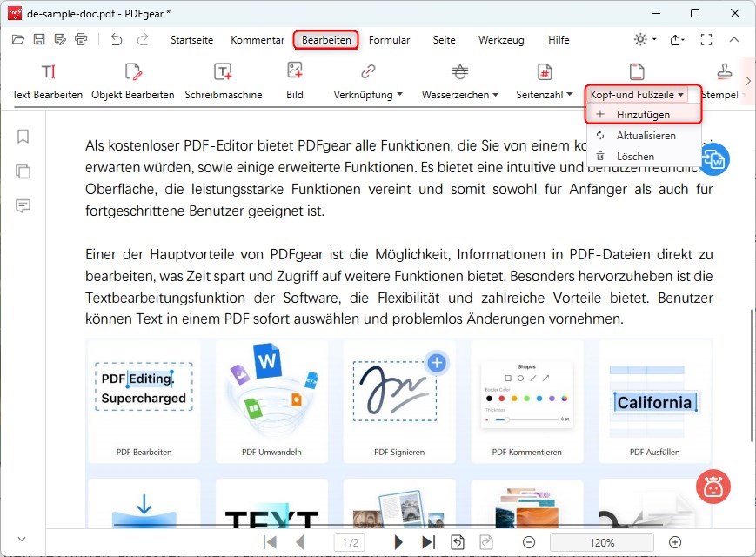Open the Werkzeug tab
The image size is (756, 557).
[501, 40]
